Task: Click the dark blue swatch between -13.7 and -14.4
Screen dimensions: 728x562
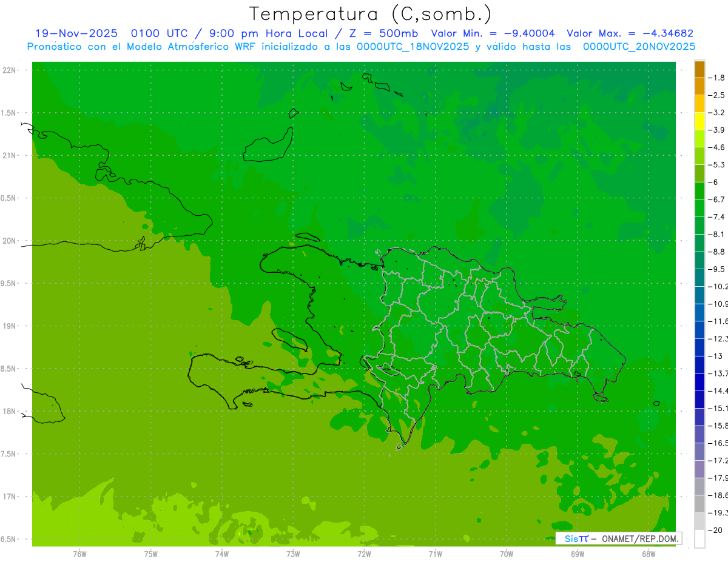Action: pyautogui.click(x=699, y=383)
